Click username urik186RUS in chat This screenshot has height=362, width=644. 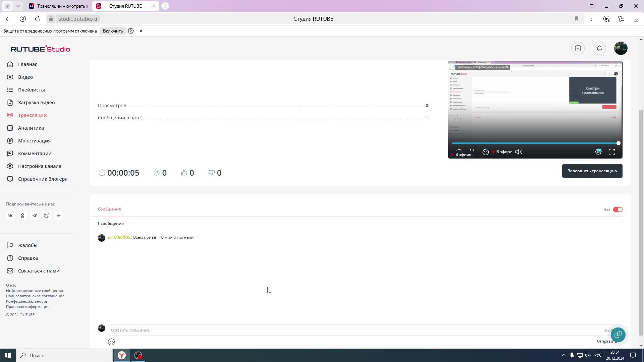tap(119, 237)
